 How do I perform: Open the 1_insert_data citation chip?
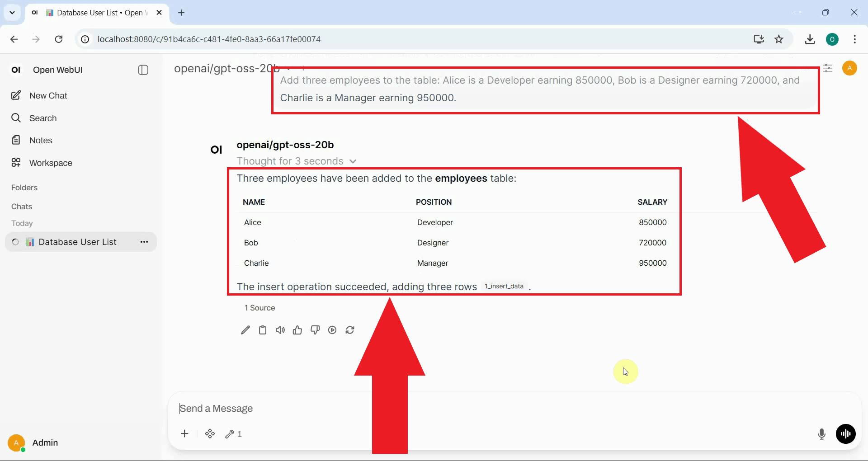(x=504, y=286)
